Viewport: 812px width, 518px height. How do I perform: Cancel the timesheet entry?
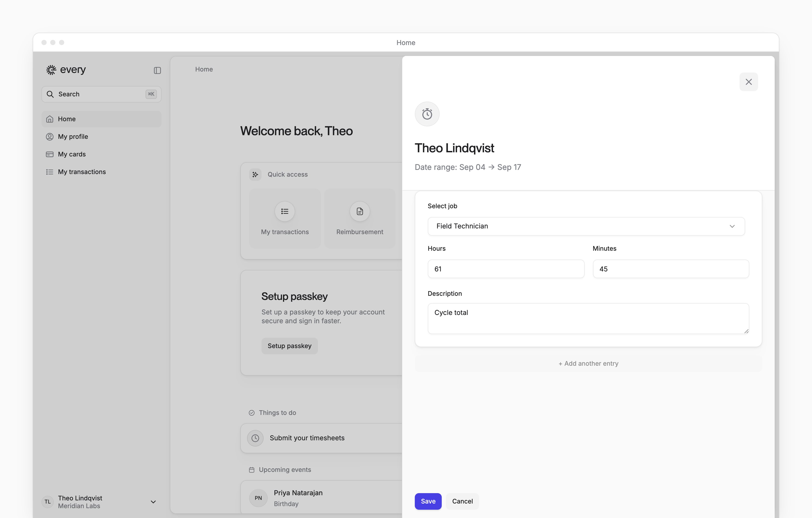point(462,501)
